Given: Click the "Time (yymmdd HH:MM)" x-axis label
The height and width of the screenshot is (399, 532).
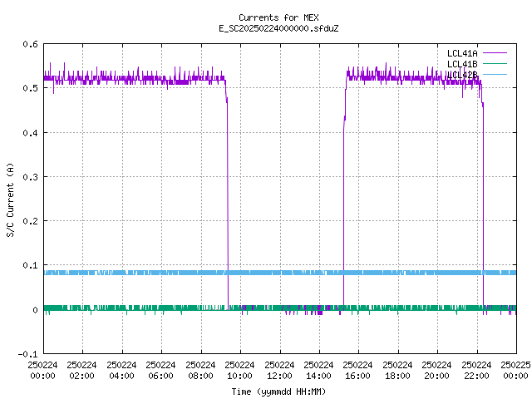Looking at the screenshot, I should tap(278, 392).
